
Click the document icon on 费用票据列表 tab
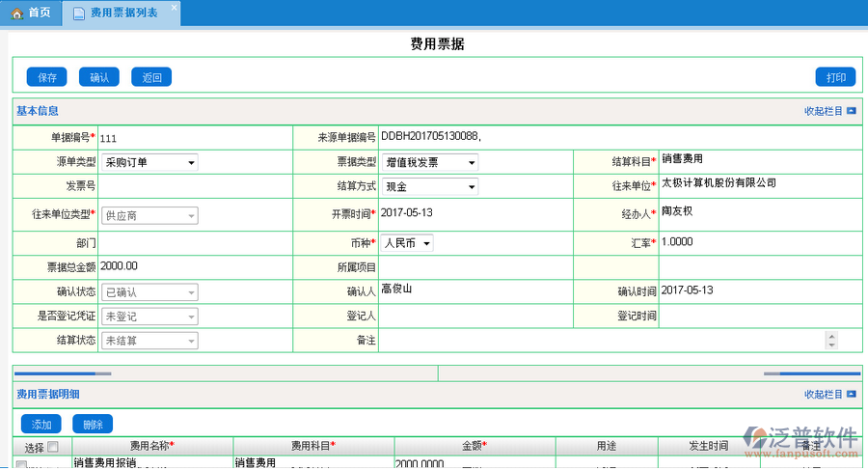(79, 14)
